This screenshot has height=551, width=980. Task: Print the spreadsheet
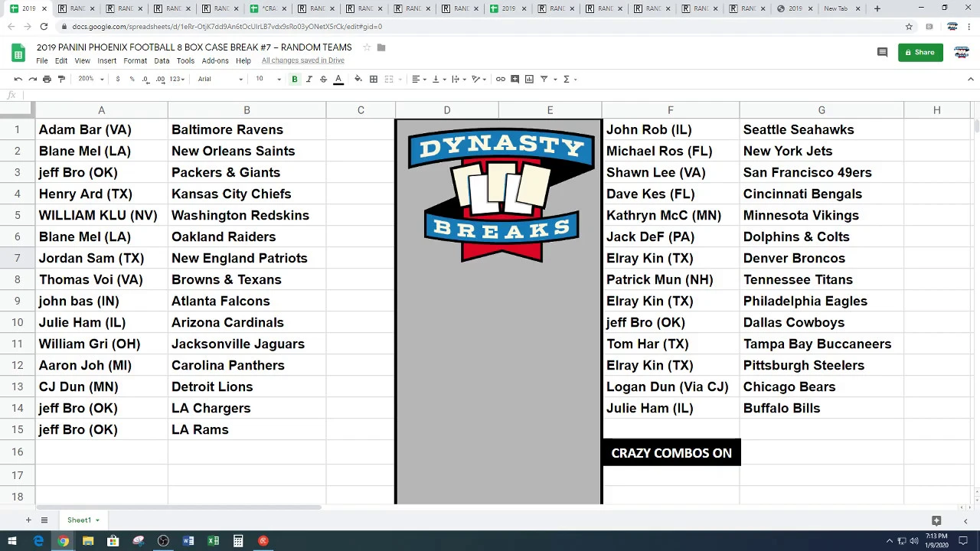tap(47, 79)
